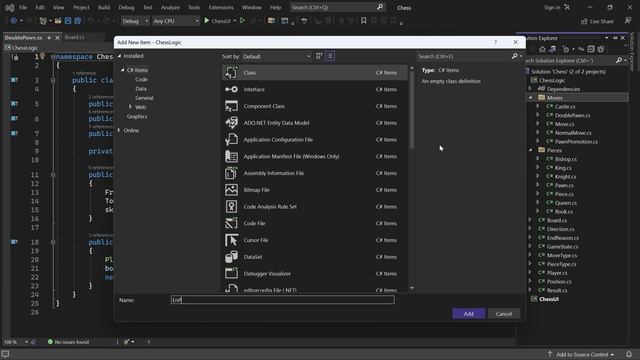Open Queen.cs in Solution Explorer
Screen dimensions: 640x360
pos(566,203)
